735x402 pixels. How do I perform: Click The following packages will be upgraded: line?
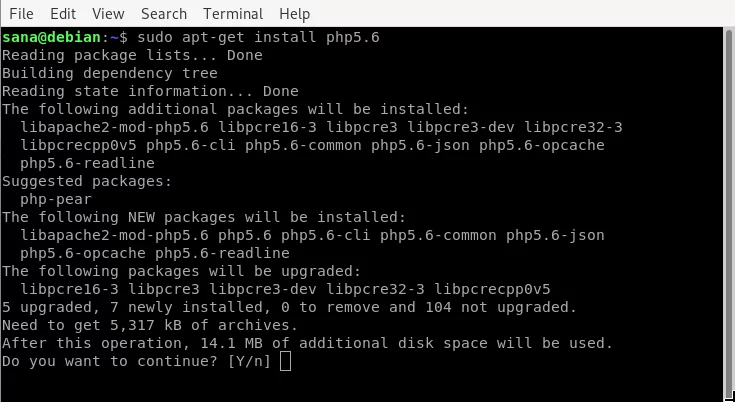pos(182,271)
